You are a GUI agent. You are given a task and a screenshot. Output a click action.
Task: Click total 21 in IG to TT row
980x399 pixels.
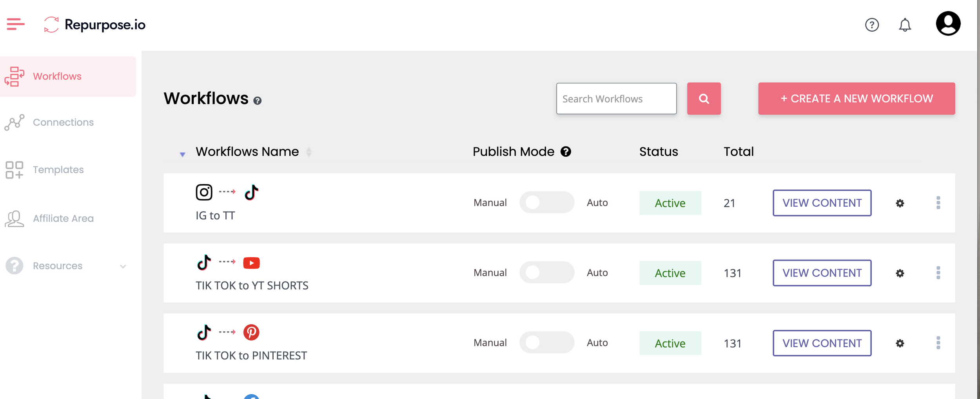(729, 203)
